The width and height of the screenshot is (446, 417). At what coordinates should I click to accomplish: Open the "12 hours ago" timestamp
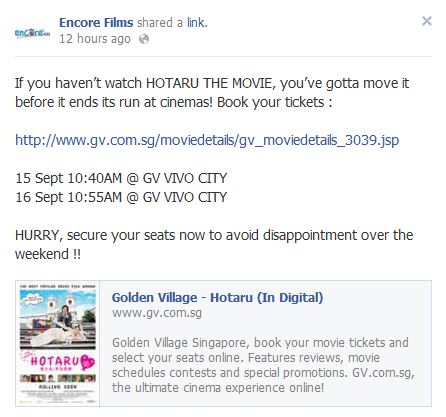(x=95, y=39)
